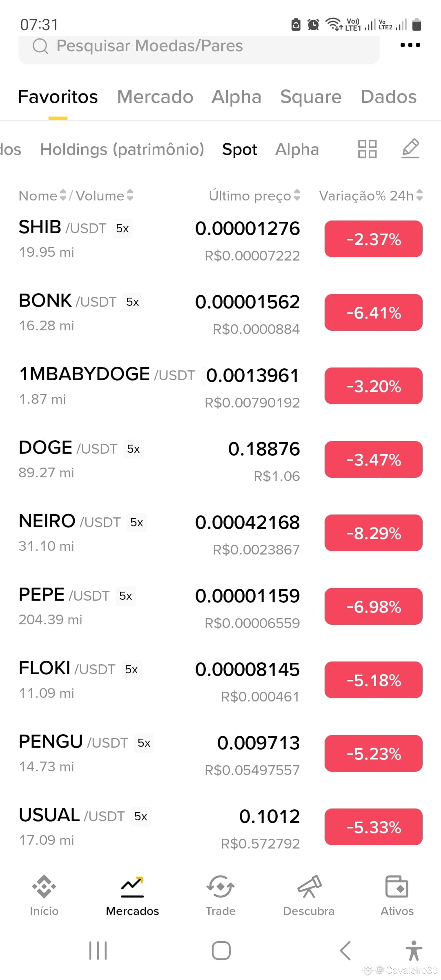The width and height of the screenshot is (441, 980).
Task: Tap the Android accessibility figure icon
Action: point(414,951)
